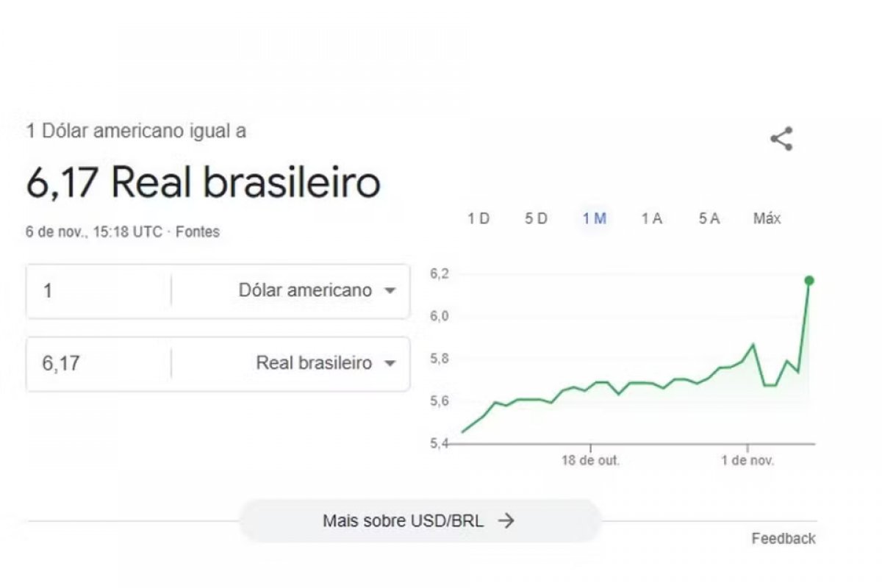882x588 pixels.
Task: Select the 1D time range
Action: click(x=479, y=218)
